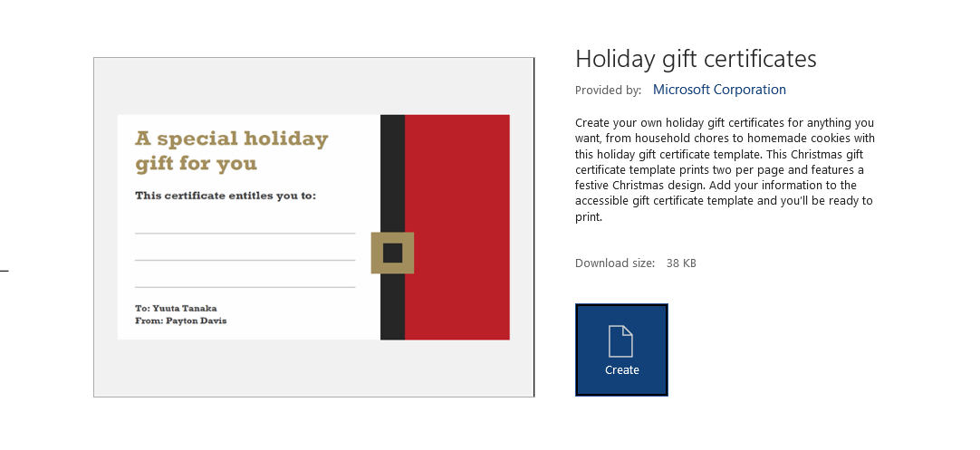Viewport: 980px width, 450px height.
Task: Click the third blank line on certificate
Action: (x=245, y=287)
